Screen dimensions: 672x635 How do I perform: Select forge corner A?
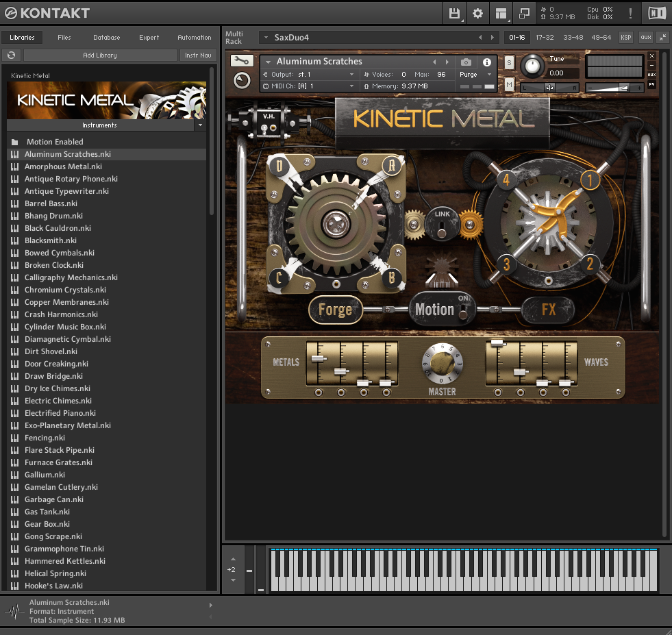(x=391, y=165)
